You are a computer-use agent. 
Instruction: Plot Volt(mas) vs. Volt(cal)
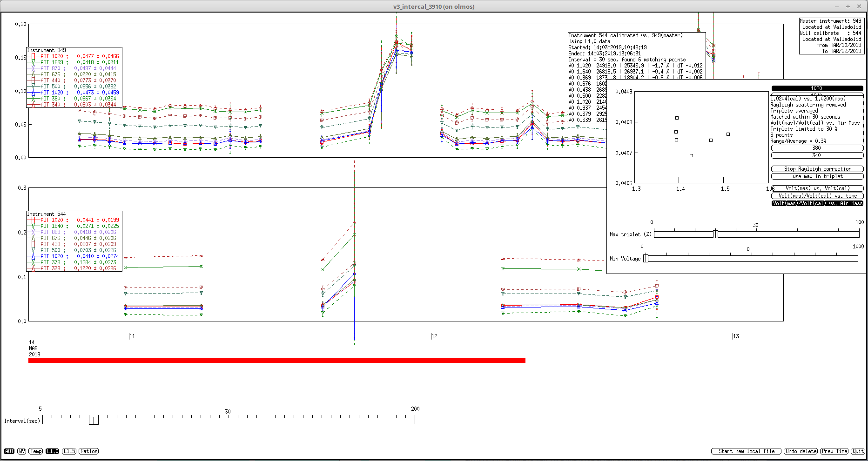(x=817, y=188)
